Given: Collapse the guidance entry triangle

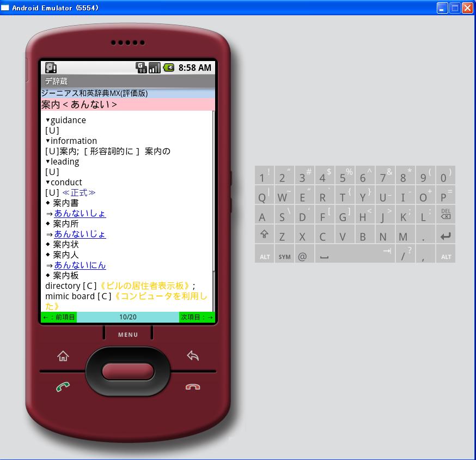Looking at the screenshot, I should [x=48, y=120].
